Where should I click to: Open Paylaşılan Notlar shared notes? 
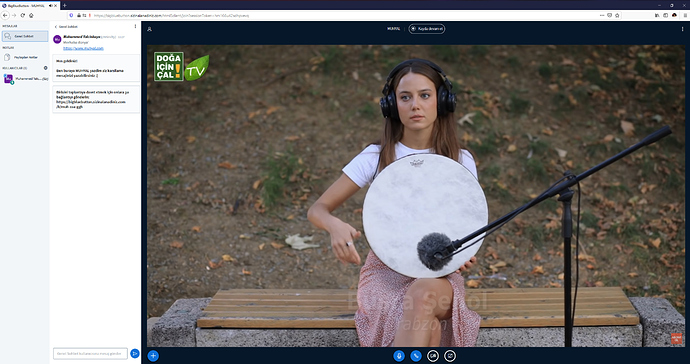click(25, 57)
